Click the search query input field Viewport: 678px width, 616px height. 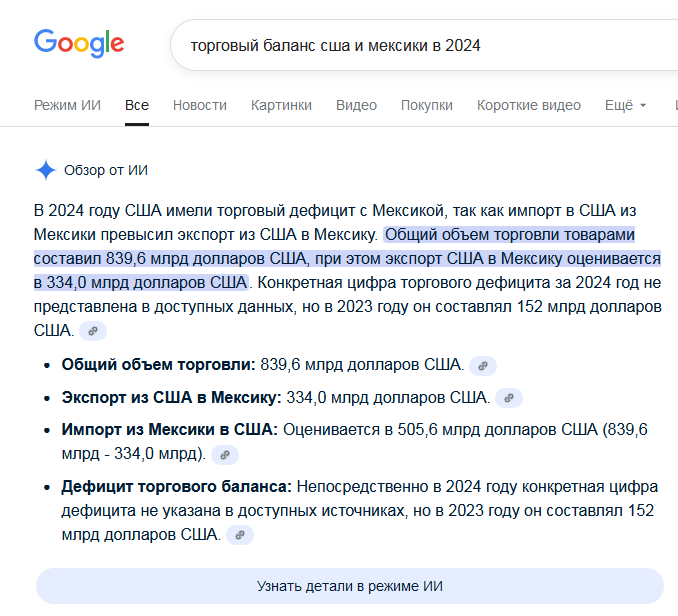pos(424,45)
